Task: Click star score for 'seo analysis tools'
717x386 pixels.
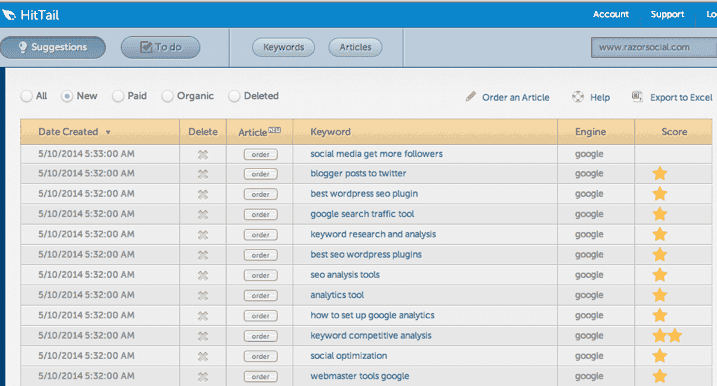Action: [660, 275]
